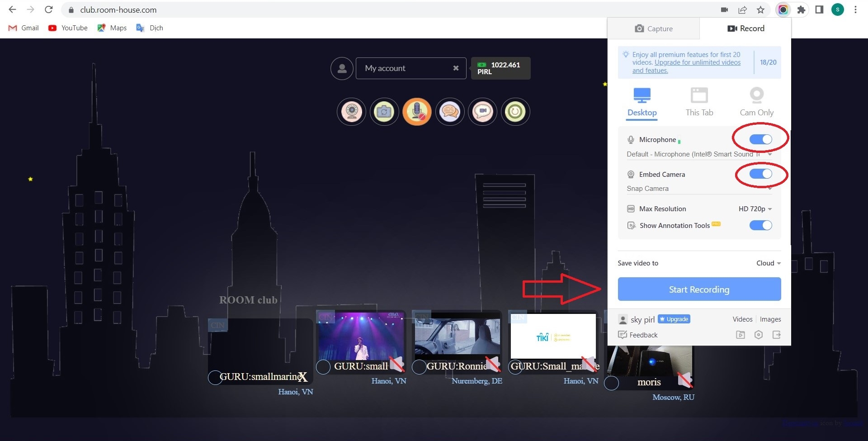
Task: Turn off Show Annotation Tools toggle
Action: (760, 225)
